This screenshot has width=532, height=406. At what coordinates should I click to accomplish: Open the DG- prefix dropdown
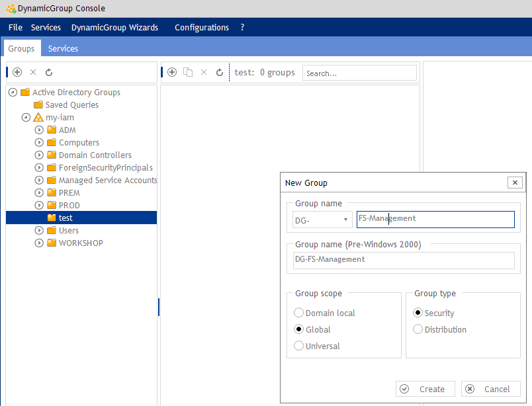pyautogui.click(x=345, y=219)
